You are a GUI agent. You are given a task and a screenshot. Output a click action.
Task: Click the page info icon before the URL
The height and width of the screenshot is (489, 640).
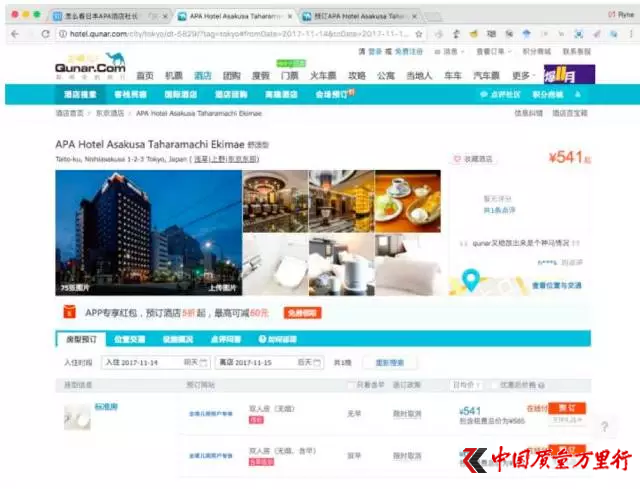[63, 34]
